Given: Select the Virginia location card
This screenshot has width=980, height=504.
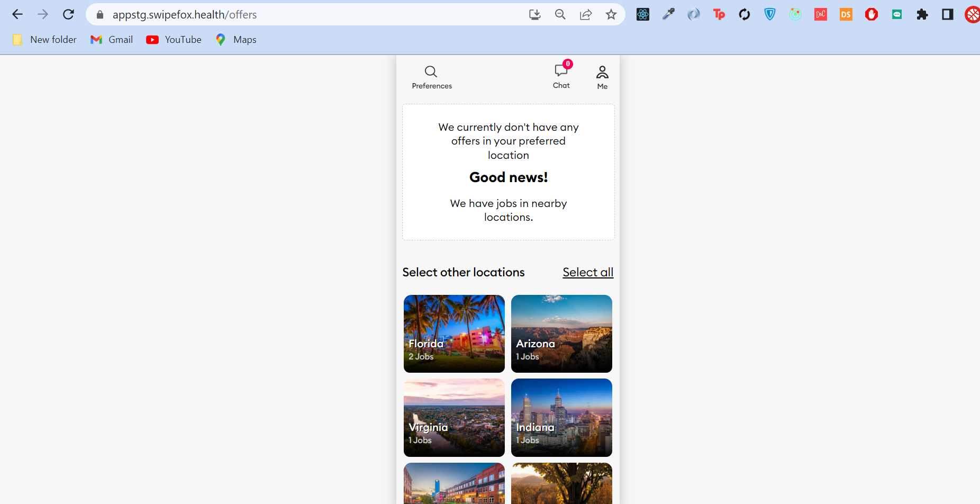Looking at the screenshot, I should pos(454,418).
